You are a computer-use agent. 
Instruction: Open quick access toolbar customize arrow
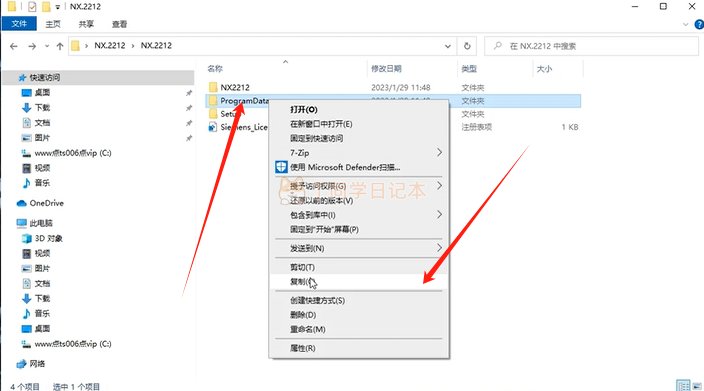[57, 7]
